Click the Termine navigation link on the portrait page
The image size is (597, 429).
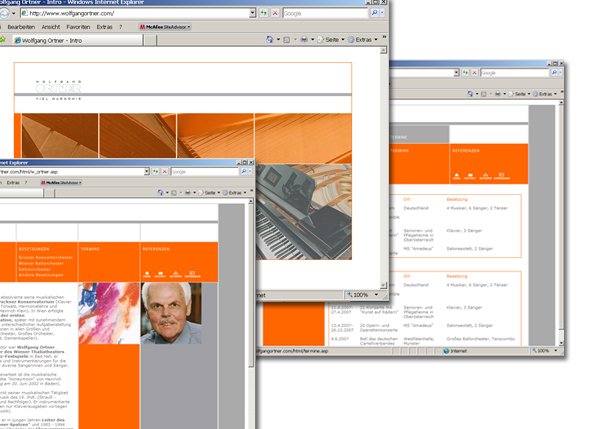click(90, 249)
